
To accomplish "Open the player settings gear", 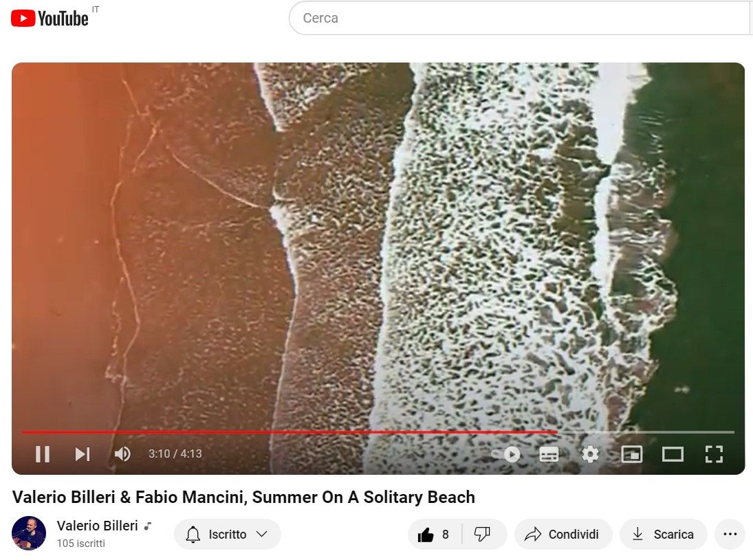I will click(x=590, y=454).
